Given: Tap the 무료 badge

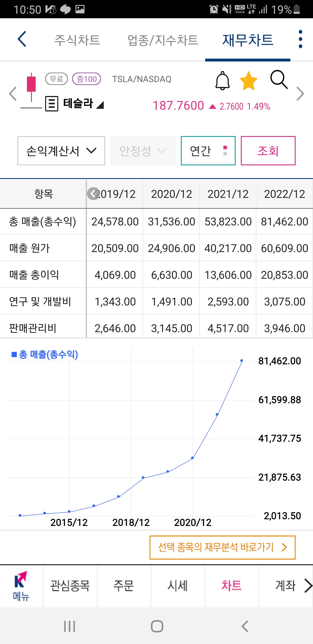Looking at the screenshot, I should pos(57,79).
